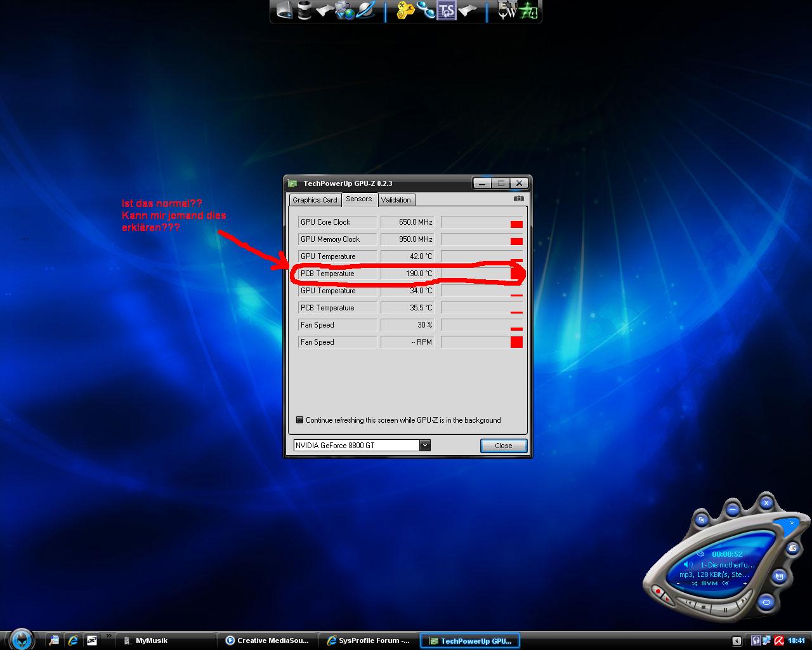The height and width of the screenshot is (650, 812).
Task: Click the 950.0 MHz value
Action: [416, 239]
